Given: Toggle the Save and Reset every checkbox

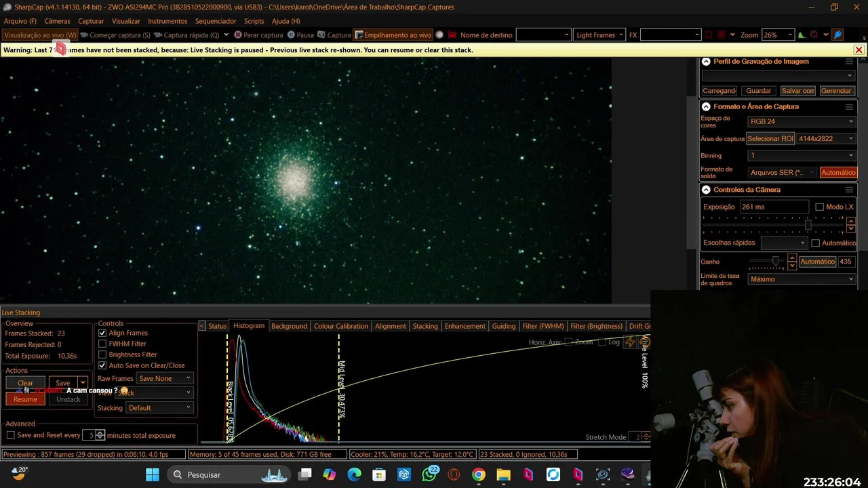Looking at the screenshot, I should click(10, 435).
